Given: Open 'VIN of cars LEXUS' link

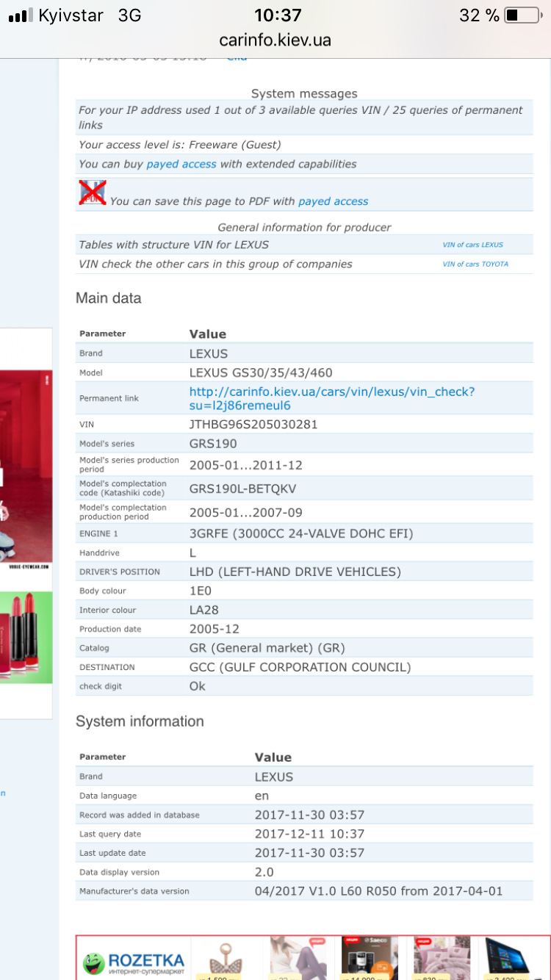Looking at the screenshot, I should tap(473, 245).
